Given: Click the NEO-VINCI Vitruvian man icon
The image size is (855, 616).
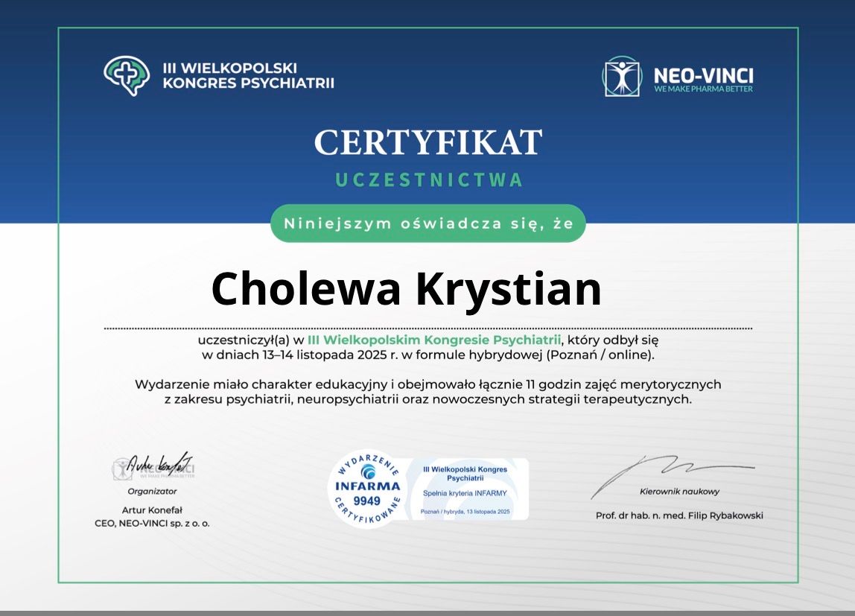Looking at the screenshot, I should [x=621, y=75].
